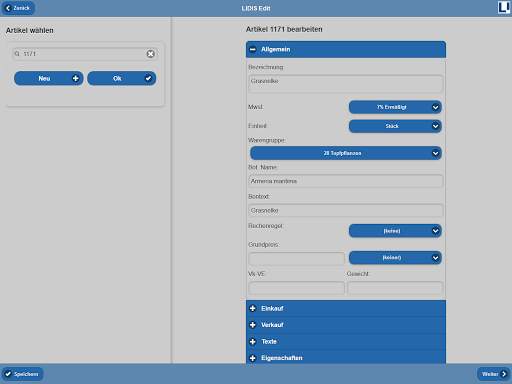Go back with the Zurück button
The height and width of the screenshot is (384, 512).
click(18, 8)
